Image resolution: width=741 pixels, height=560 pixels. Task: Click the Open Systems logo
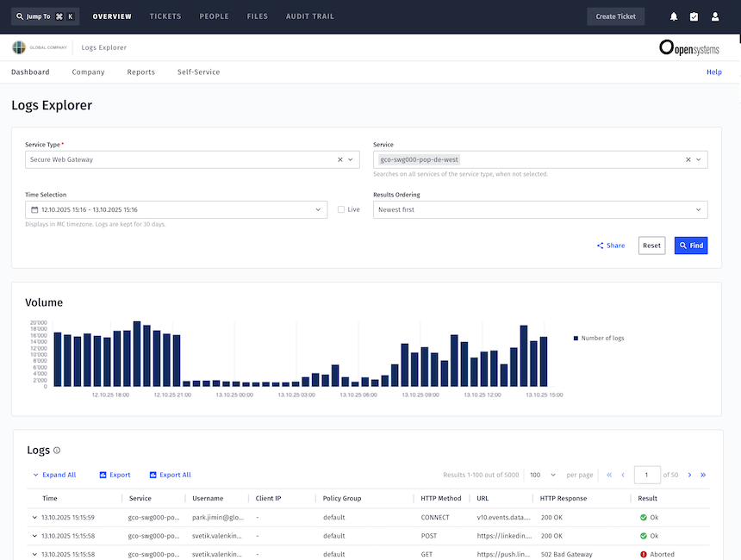point(689,48)
